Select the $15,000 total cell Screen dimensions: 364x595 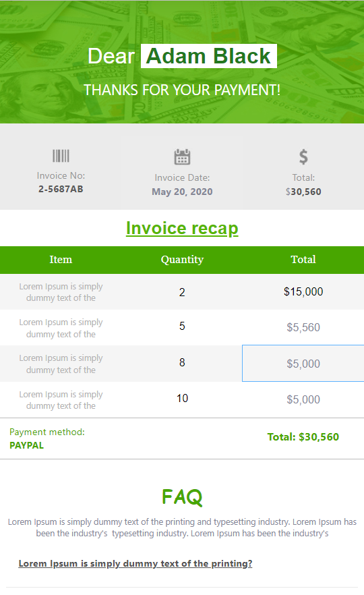[303, 291]
